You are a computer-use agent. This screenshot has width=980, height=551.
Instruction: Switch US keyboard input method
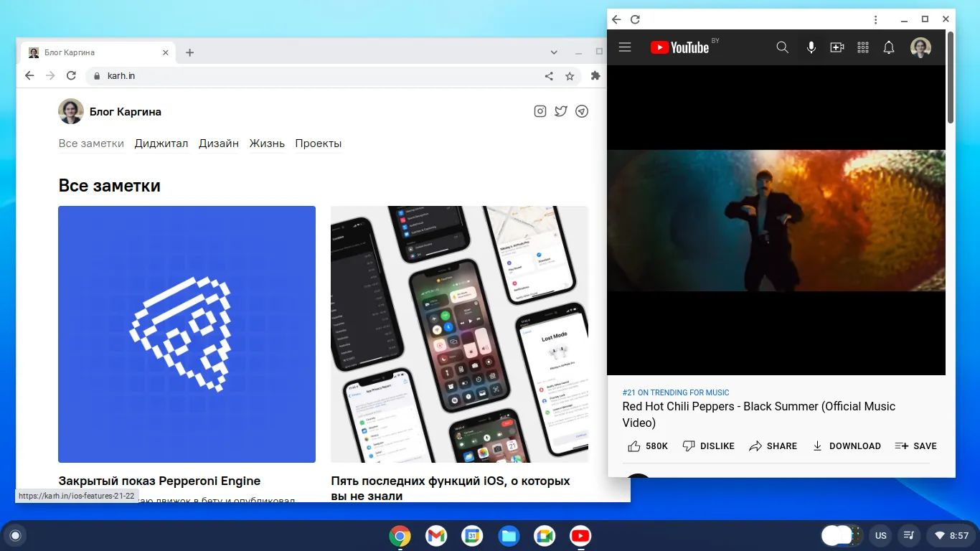tap(881, 535)
